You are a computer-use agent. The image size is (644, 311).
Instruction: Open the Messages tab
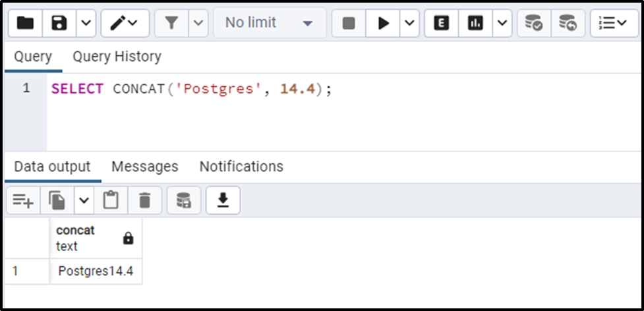coord(145,167)
